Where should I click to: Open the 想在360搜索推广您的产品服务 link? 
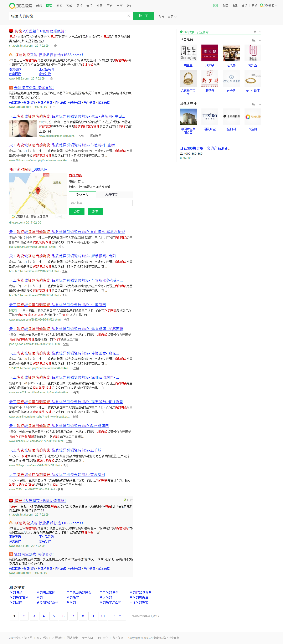(206, 148)
